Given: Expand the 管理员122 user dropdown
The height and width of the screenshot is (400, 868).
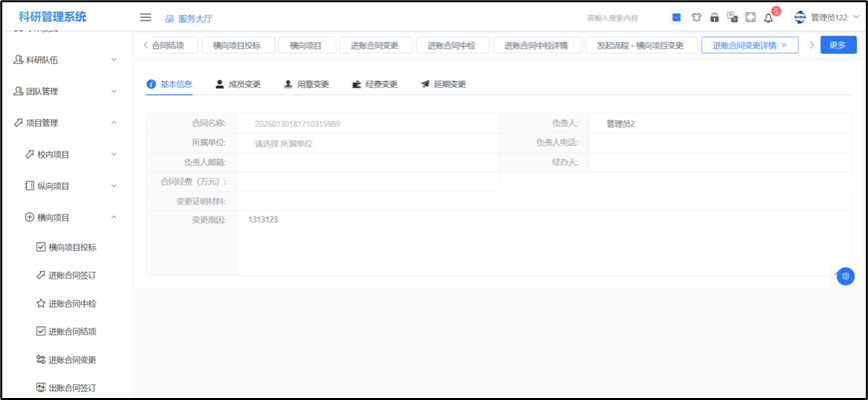Looking at the screenshot, I should (827, 17).
